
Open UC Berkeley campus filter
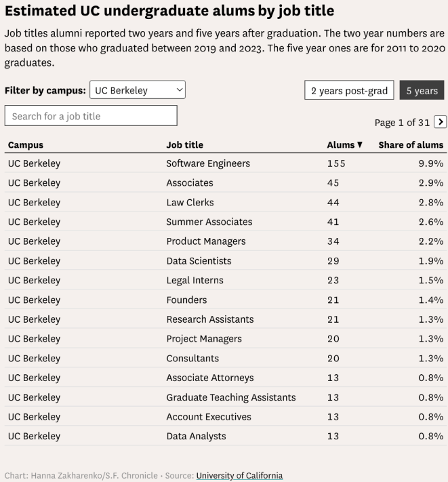(138, 89)
